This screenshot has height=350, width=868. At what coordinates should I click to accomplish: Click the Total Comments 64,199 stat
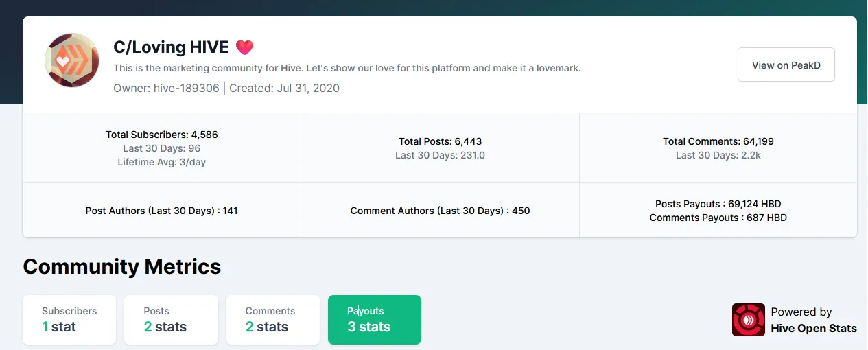[x=718, y=141]
